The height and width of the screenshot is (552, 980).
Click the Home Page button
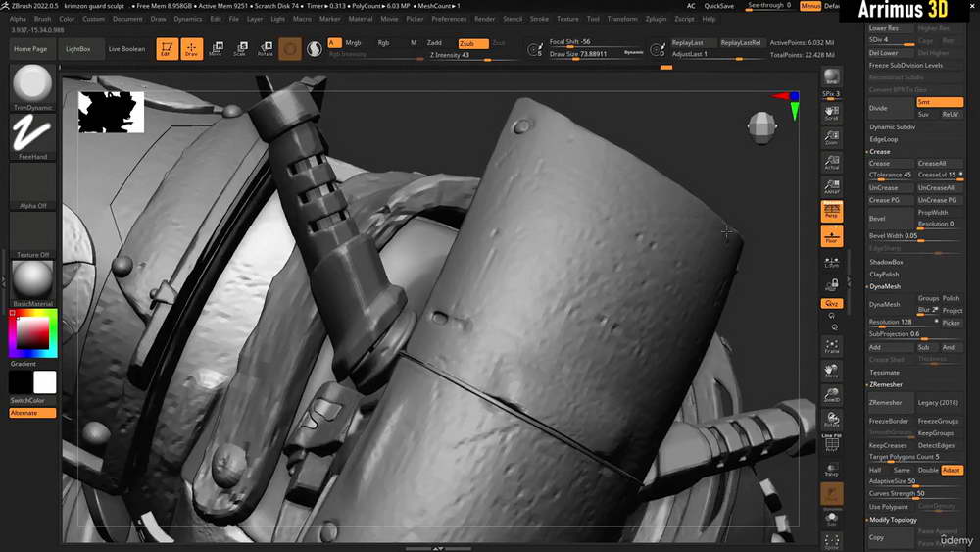coord(30,49)
